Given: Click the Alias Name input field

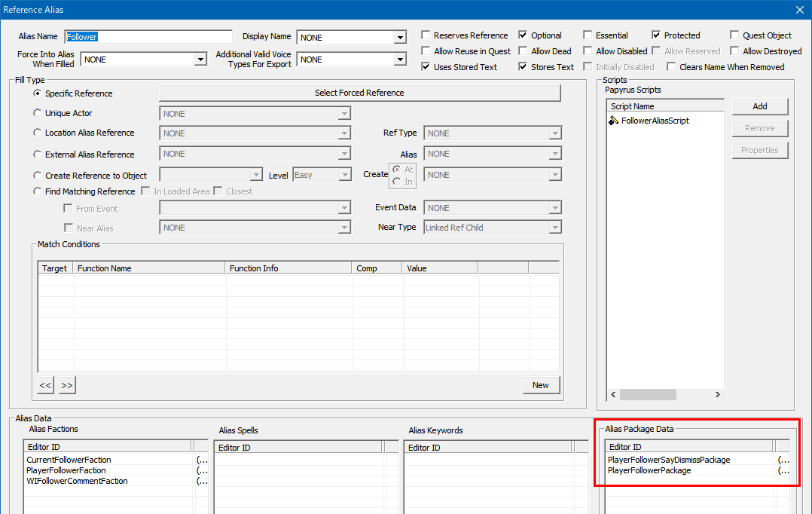Looking at the screenshot, I should [148, 37].
